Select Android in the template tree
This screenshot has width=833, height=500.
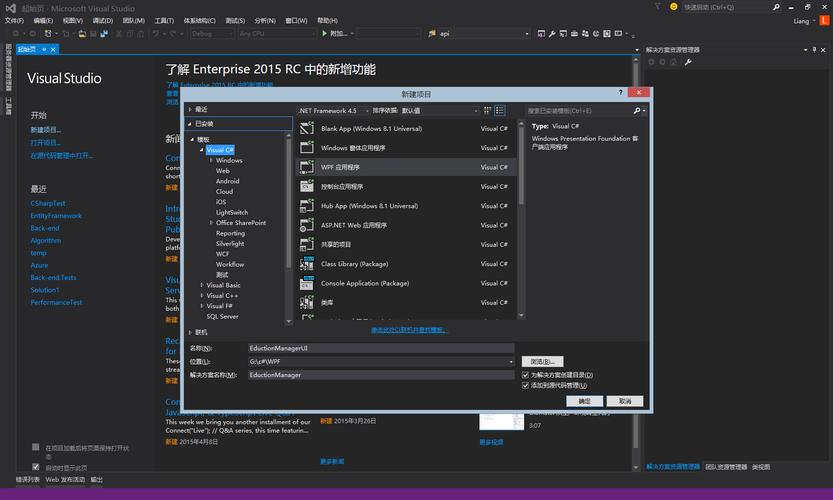(x=227, y=181)
